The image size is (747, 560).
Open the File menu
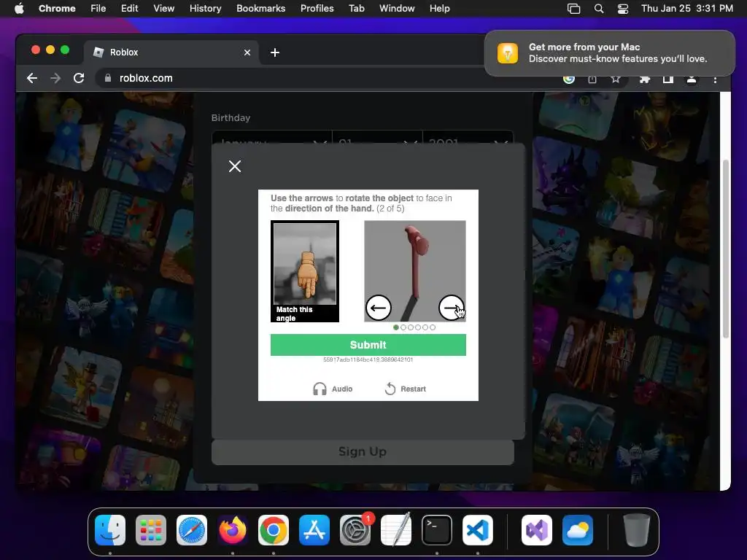(98, 8)
